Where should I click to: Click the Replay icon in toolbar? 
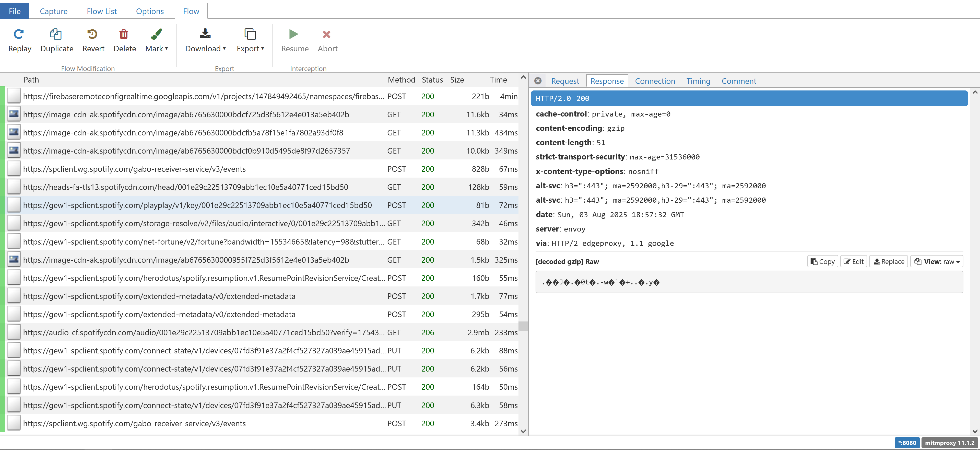(19, 34)
